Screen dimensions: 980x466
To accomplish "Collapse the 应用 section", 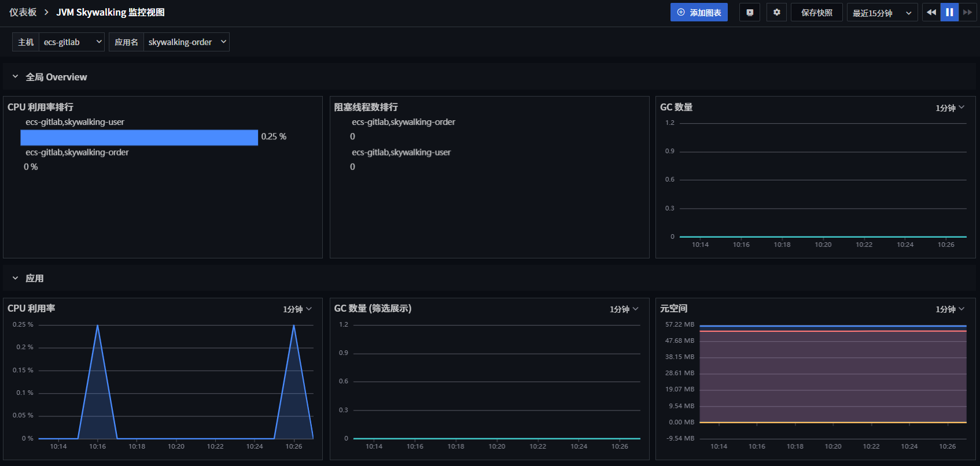I will (16, 278).
